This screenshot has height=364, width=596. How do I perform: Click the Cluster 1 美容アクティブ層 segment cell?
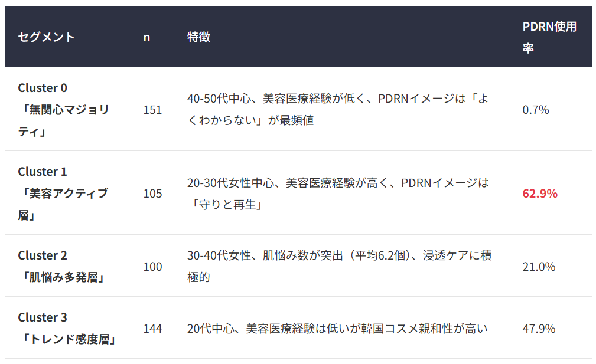63,194
